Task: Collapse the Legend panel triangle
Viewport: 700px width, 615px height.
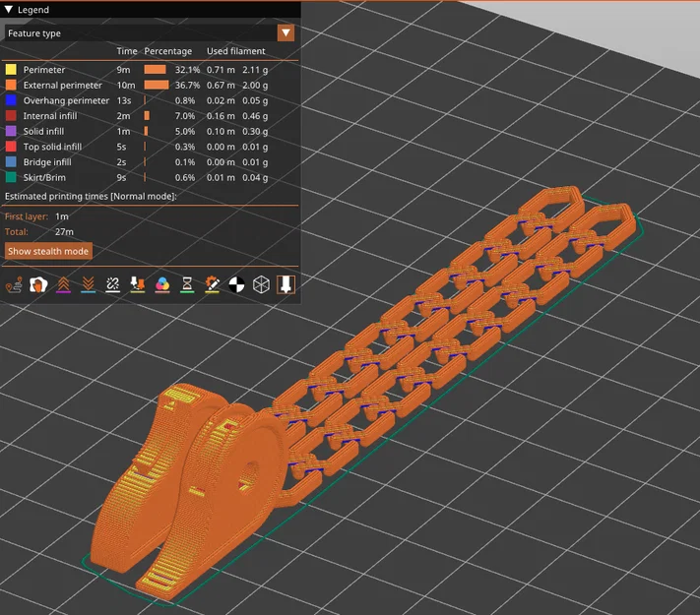Action: pyautogui.click(x=9, y=10)
